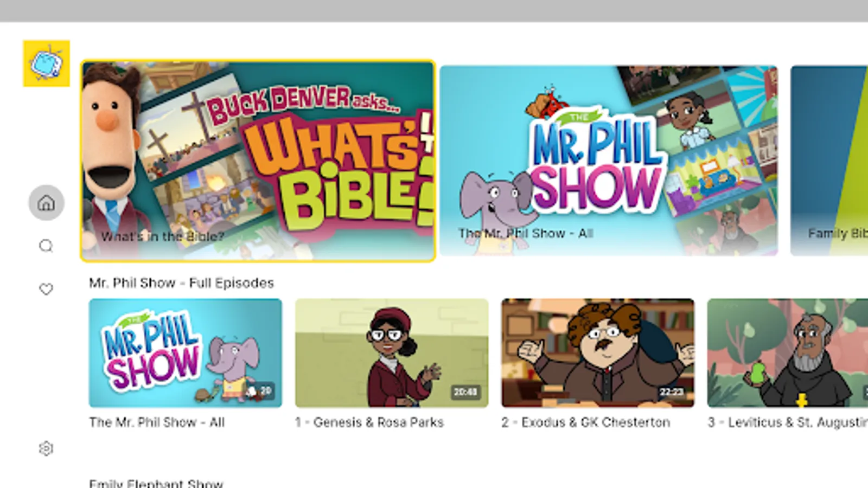This screenshot has width=868, height=488.
Task: Open settings via the gear icon
Action: 46,448
